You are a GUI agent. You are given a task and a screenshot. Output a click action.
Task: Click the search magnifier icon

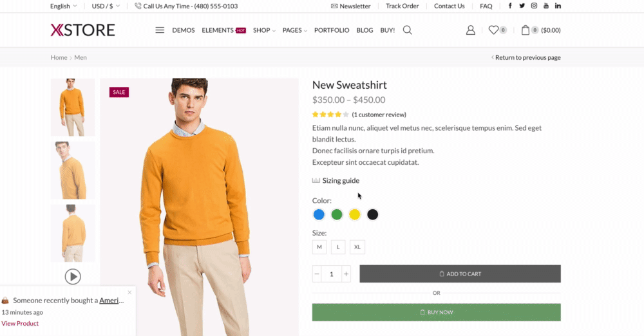407,30
